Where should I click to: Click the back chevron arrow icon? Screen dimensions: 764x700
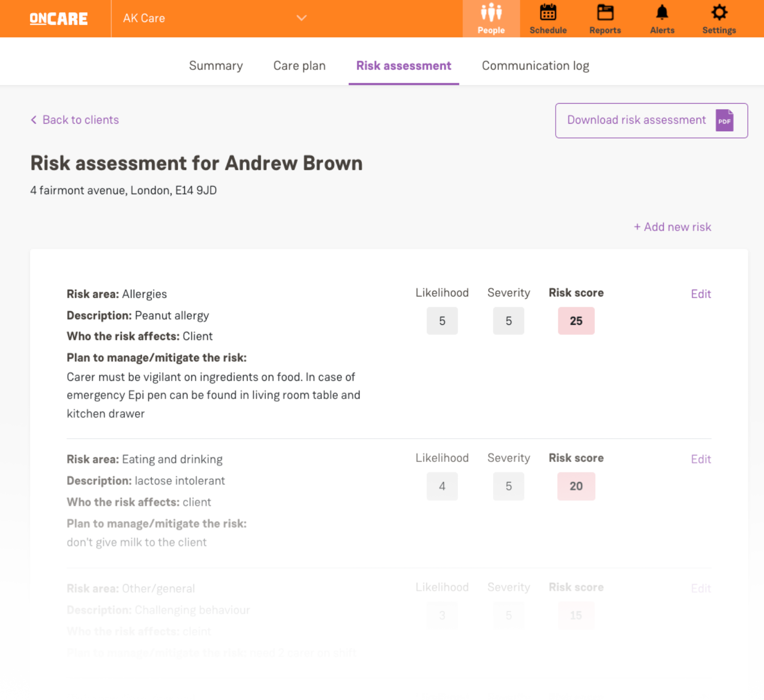pos(34,120)
